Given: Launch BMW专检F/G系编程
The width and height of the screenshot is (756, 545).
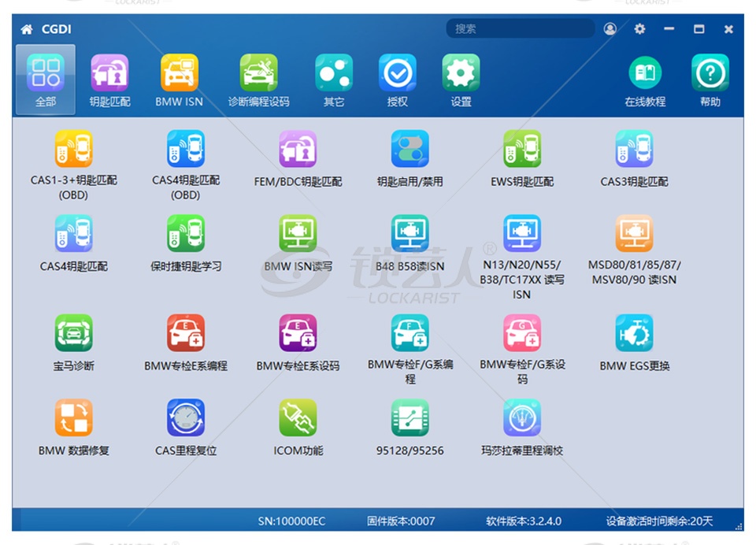Looking at the screenshot, I should [x=409, y=333].
